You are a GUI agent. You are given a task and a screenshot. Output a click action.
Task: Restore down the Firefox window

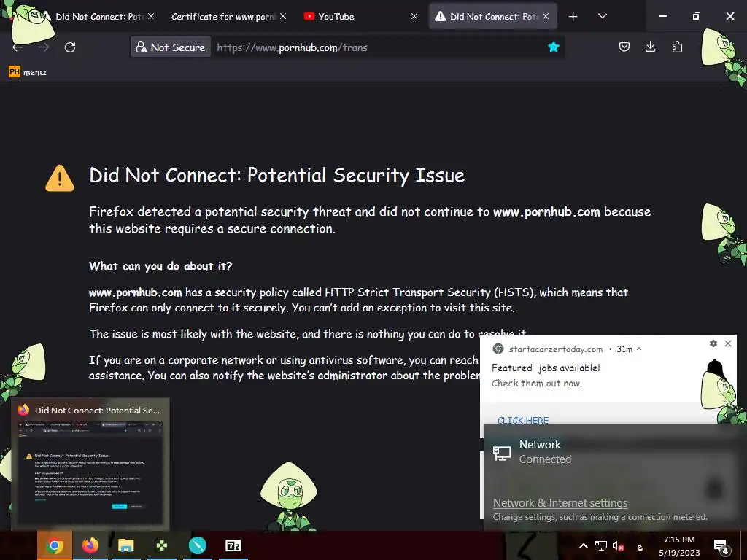[x=696, y=16]
